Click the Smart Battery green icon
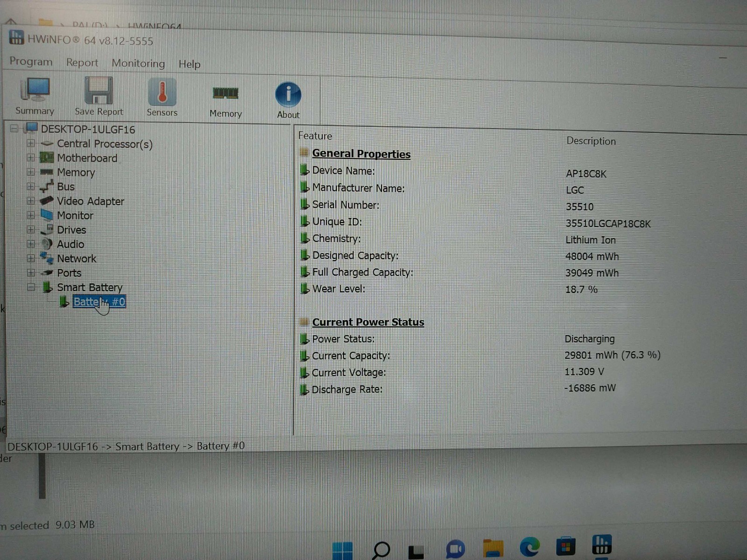Image resolution: width=747 pixels, height=560 pixels. (47, 287)
